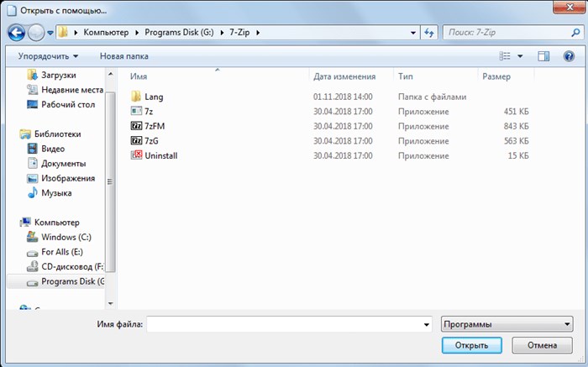Click the Back navigation arrow
Screen dimensions: 588x367
17,33
